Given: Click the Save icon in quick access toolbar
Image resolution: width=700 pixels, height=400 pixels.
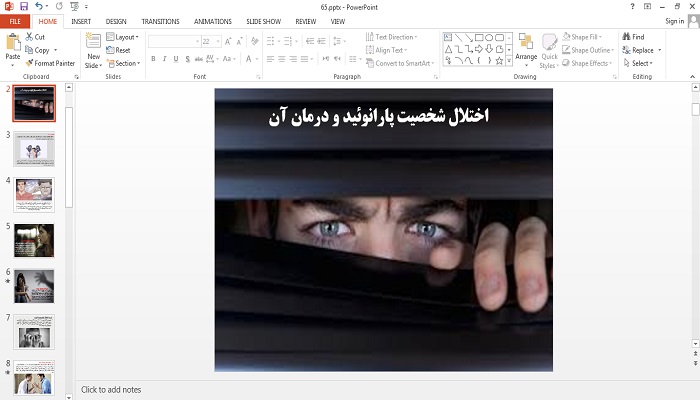Looking at the screenshot, I should pyautogui.click(x=24, y=6).
